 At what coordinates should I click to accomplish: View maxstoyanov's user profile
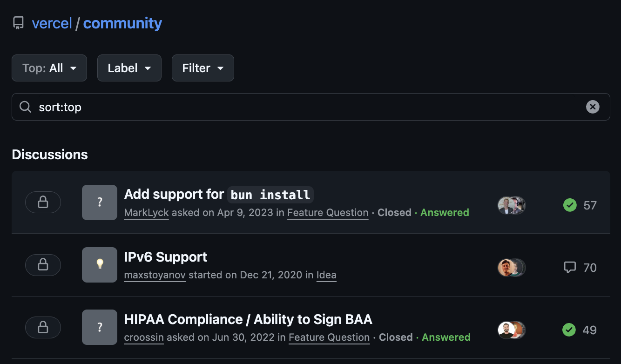click(155, 275)
